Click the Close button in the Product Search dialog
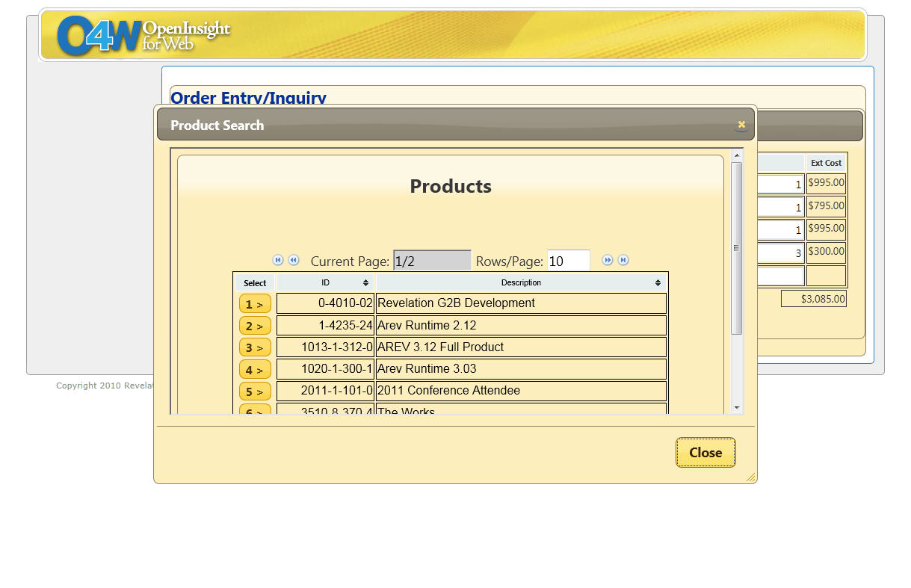 [x=705, y=453]
